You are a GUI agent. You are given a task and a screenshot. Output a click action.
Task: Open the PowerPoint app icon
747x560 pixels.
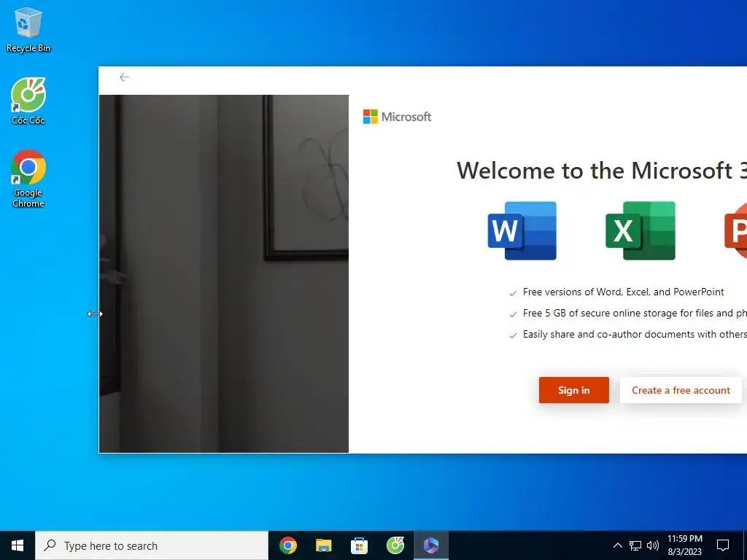[x=735, y=231]
